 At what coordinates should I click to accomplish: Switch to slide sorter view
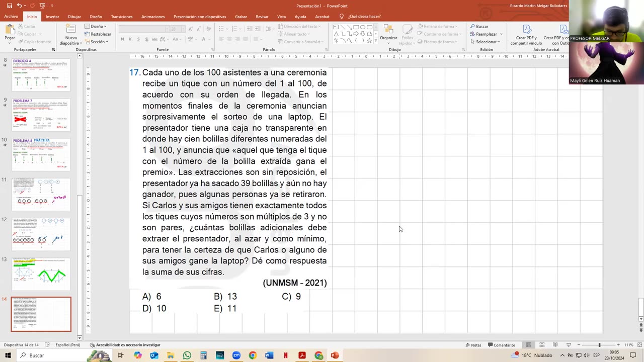[x=542, y=345]
